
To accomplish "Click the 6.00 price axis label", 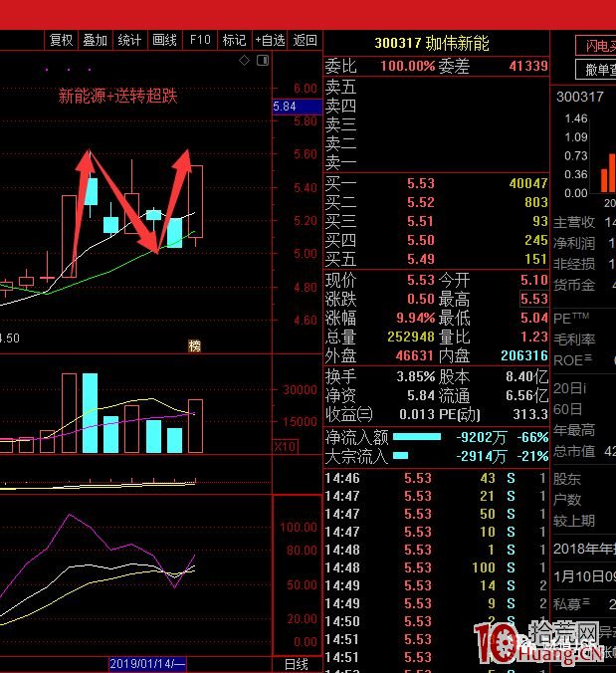I will 305,89.
